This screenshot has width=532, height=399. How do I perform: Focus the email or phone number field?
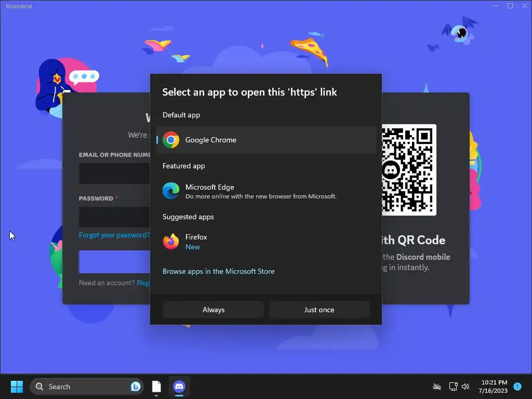coord(114,174)
